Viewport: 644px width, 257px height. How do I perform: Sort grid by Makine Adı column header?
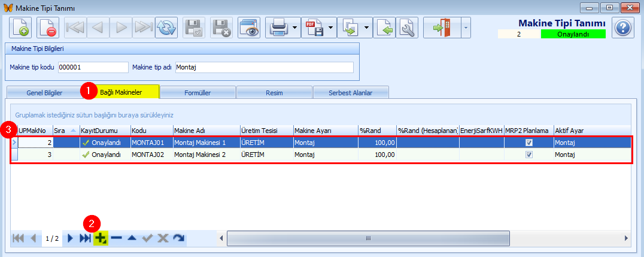pos(205,130)
